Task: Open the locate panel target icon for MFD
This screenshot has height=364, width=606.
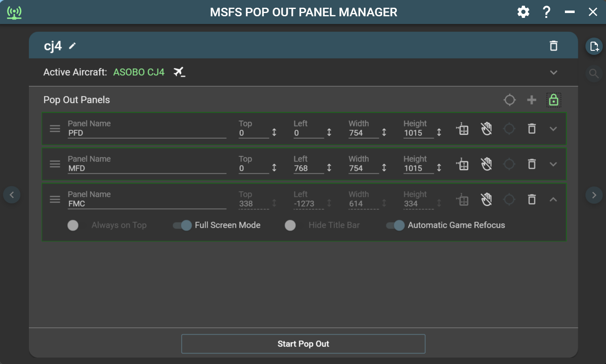Action: 509,164
